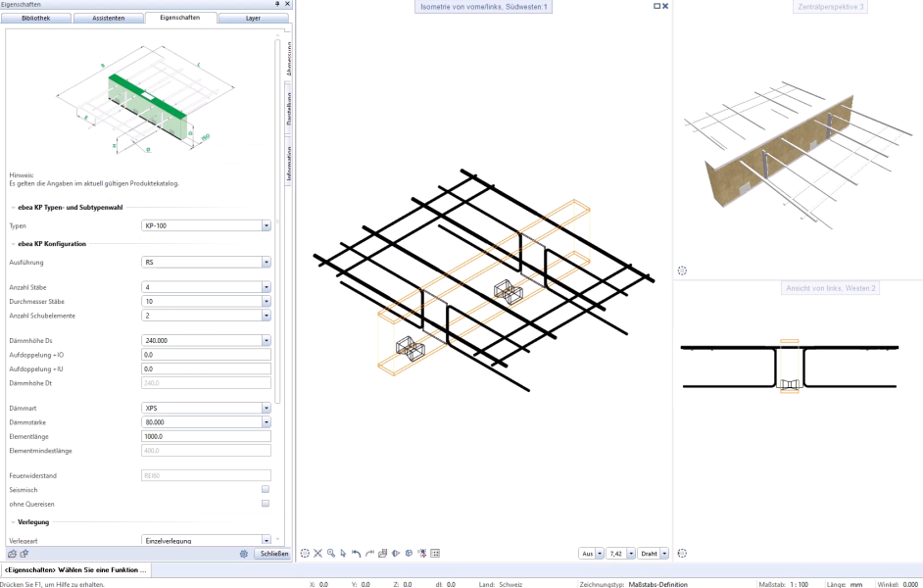Click the Layer tab label
This screenshot has height=588, width=923.
pyautogui.click(x=253, y=17)
